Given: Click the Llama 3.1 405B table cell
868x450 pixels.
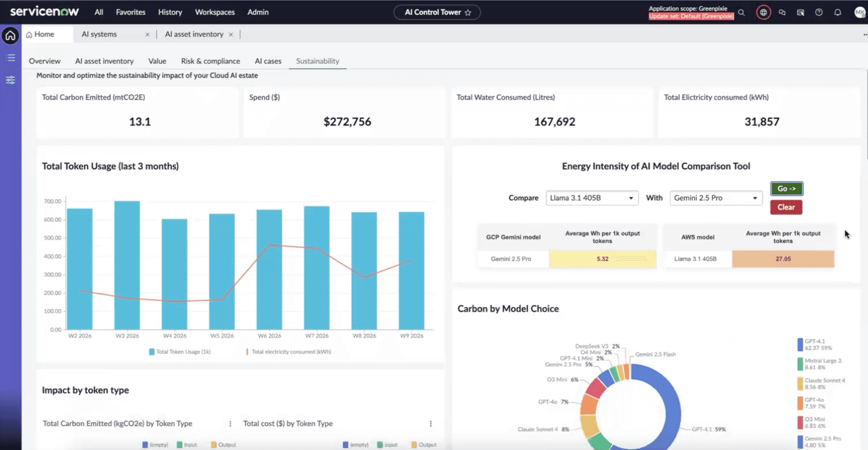Looking at the screenshot, I should [695, 259].
